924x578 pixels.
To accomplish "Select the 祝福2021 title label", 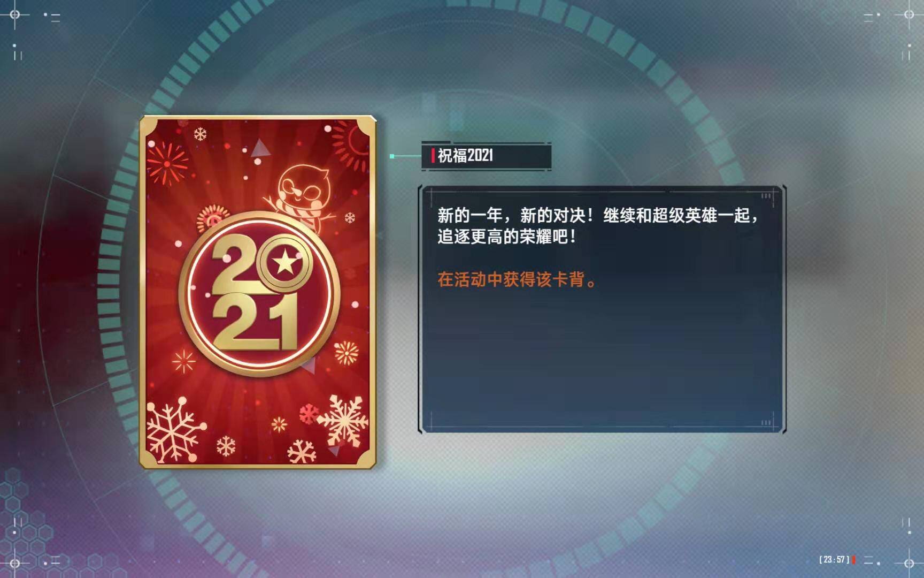I will click(x=465, y=156).
